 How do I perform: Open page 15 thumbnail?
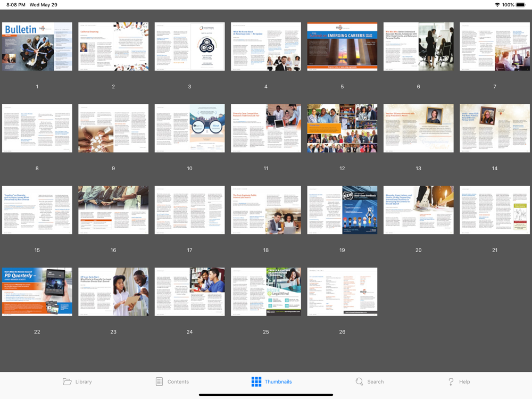click(37, 210)
